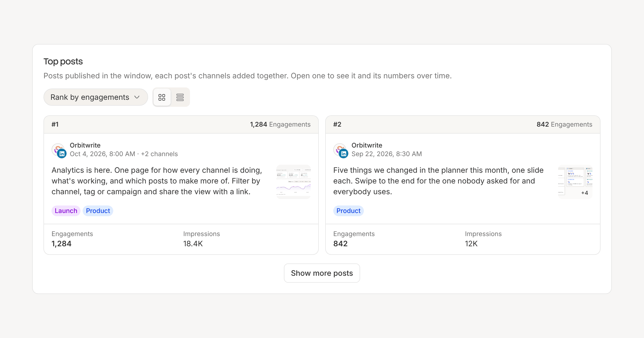Switch to grid view layout
The image size is (644, 338).
162,97
